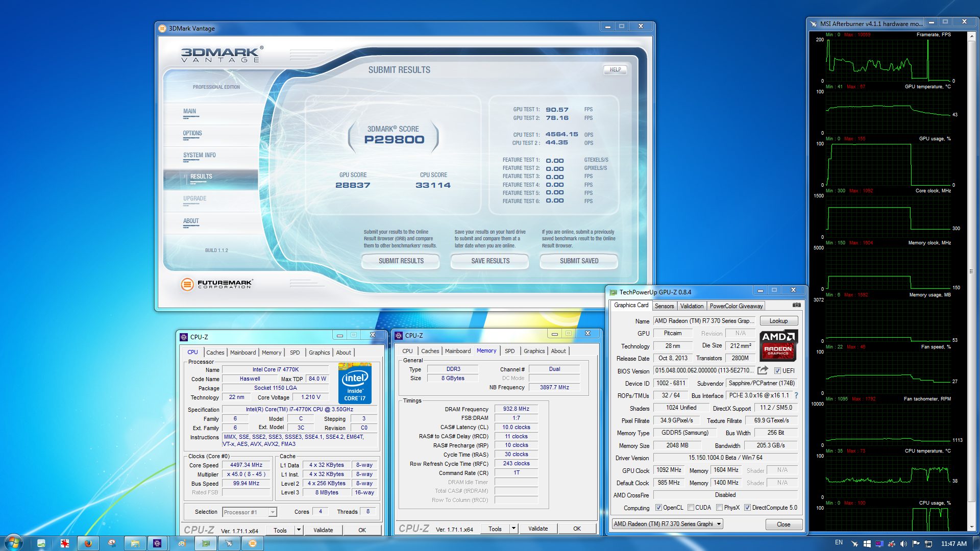Open the Sensors tab in GPU-Z
This screenshot has width=980, height=551.
(x=664, y=306)
